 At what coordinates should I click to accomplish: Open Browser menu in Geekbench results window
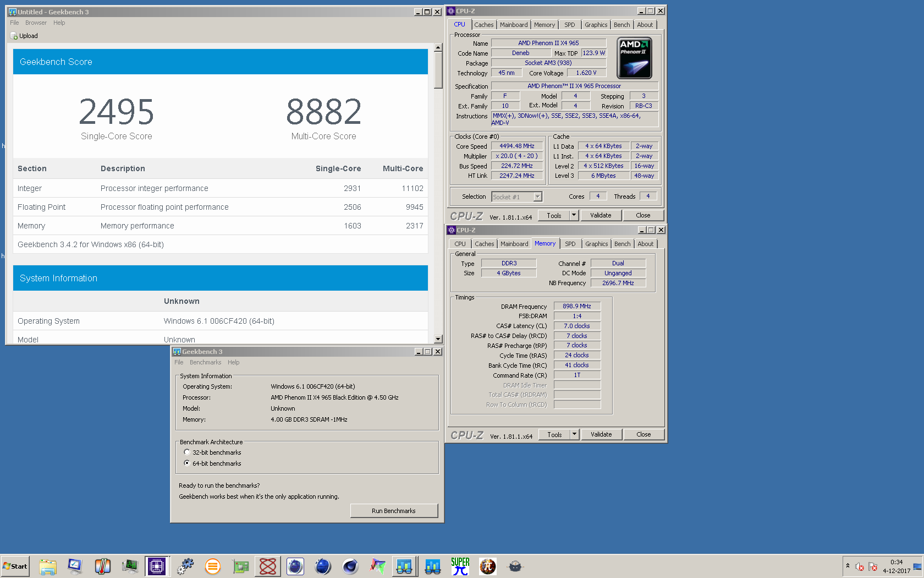point(36,23)
